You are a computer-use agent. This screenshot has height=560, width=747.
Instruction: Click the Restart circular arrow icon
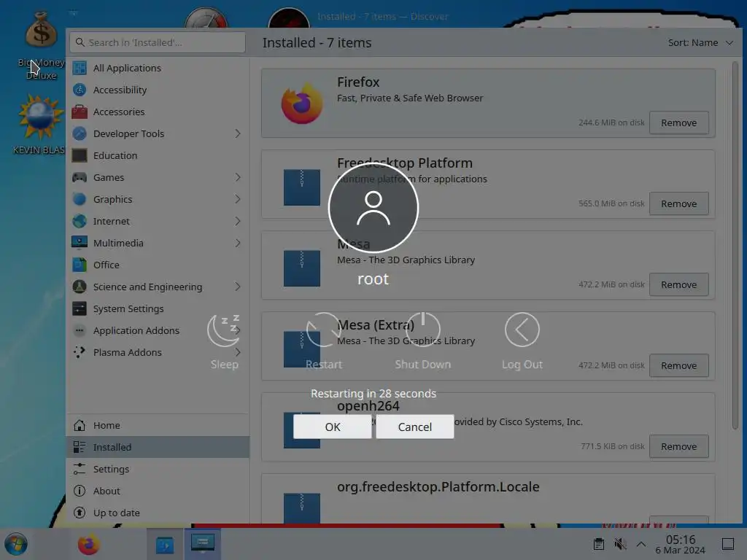pos(323,330)
